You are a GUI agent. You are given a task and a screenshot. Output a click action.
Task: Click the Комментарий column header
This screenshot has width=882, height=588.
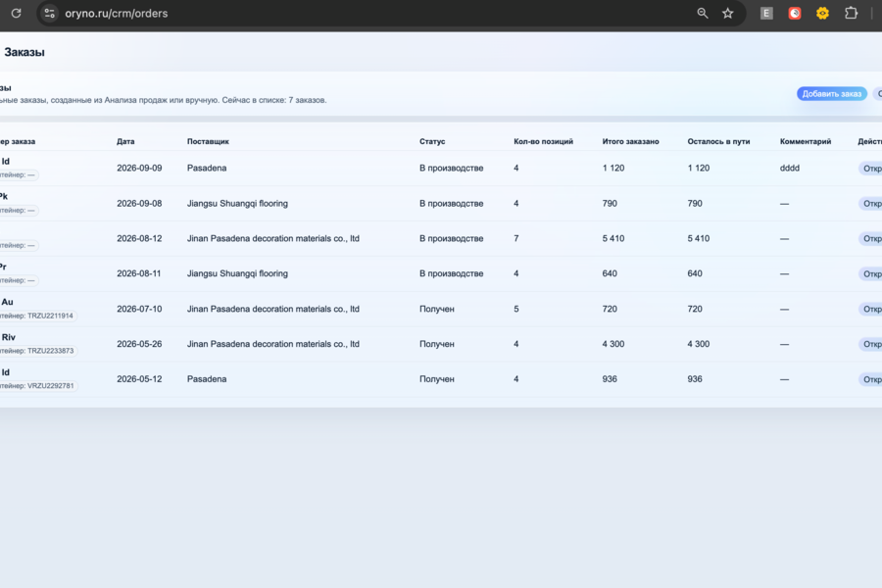click(806, 141)
